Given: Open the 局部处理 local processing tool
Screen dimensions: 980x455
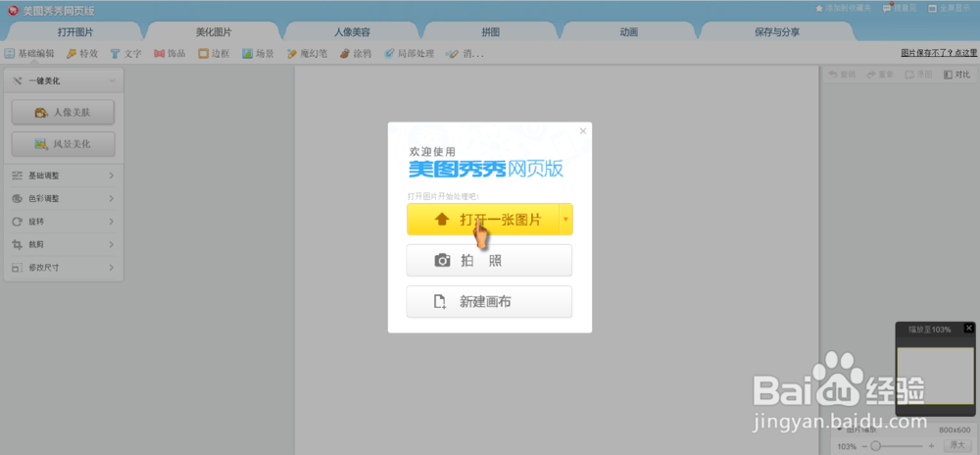Looking at the screenshot, I should pos(409,54).
